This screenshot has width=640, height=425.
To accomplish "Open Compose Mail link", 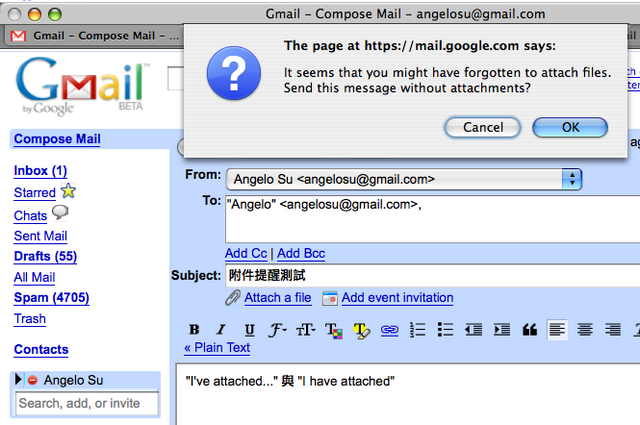I will click(57, 139).
